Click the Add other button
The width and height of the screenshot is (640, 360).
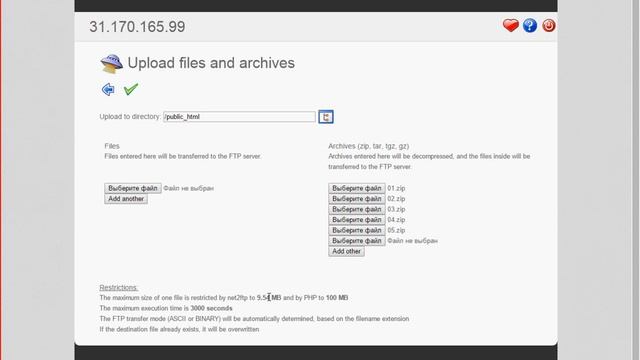[346, 251]
